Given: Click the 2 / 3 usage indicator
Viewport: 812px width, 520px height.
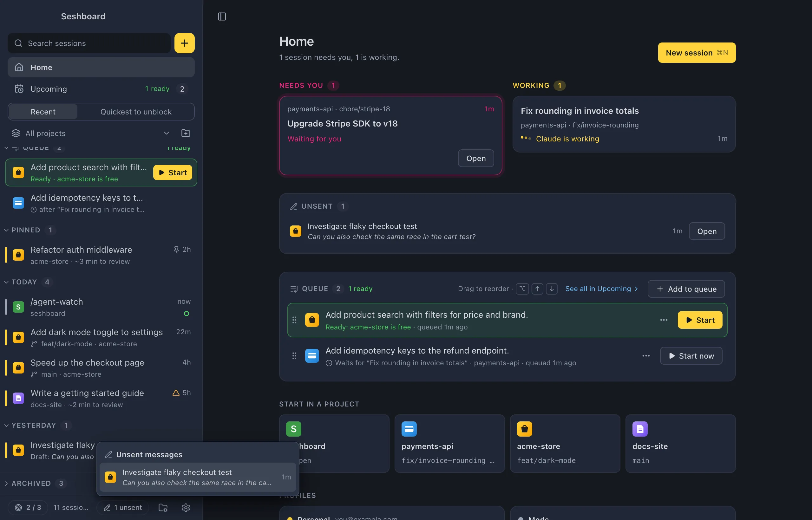Looking at the screenshot, I should (28, 507).
